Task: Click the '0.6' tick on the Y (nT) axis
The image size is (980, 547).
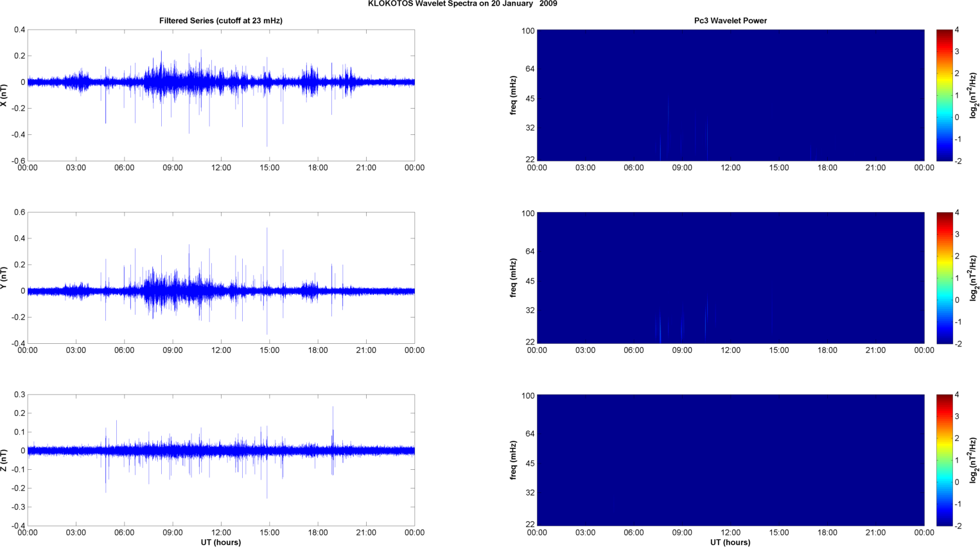Action: point(19,213)
